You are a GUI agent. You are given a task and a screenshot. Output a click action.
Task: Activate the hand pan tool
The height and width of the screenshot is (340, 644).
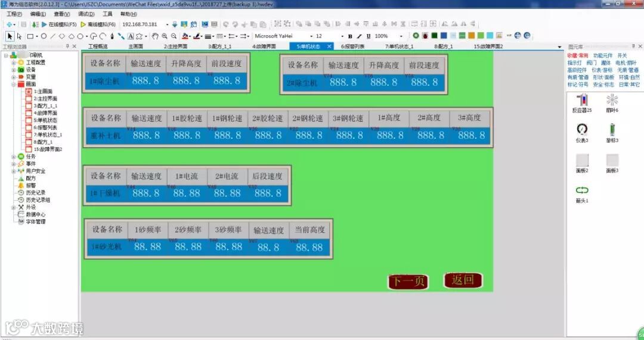pos(155,36)
